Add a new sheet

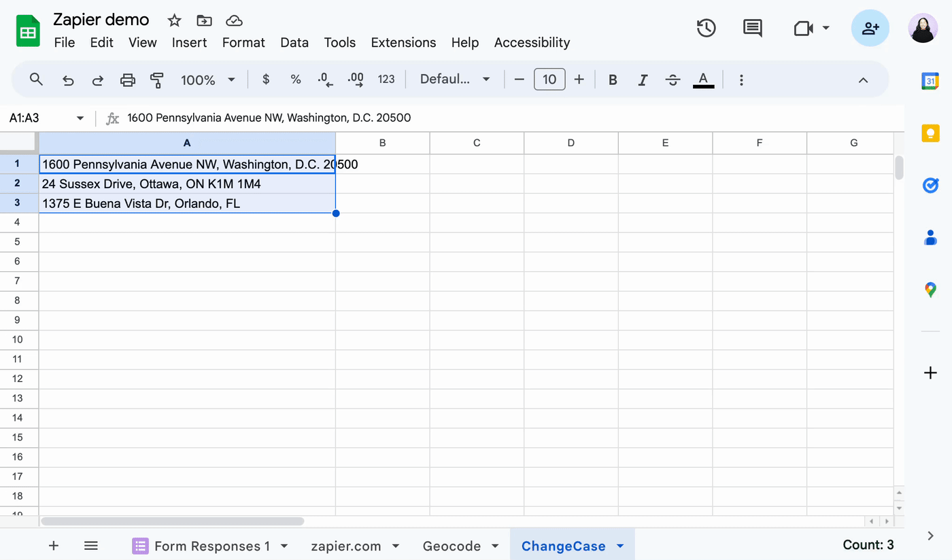[54, 545]
